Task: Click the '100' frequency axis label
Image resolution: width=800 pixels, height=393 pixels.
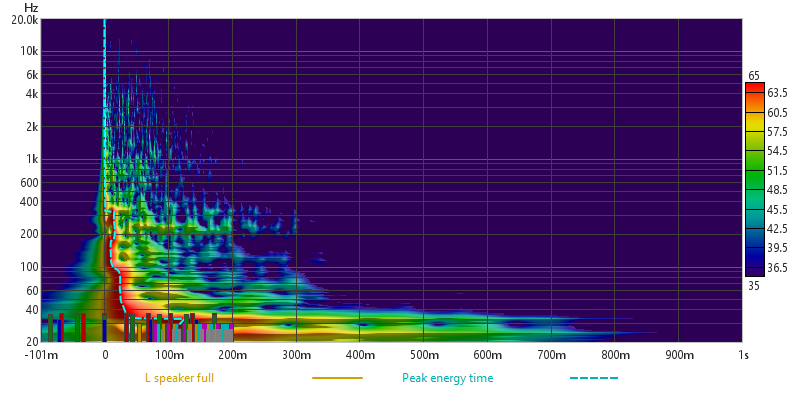Action: coord(30,267)
